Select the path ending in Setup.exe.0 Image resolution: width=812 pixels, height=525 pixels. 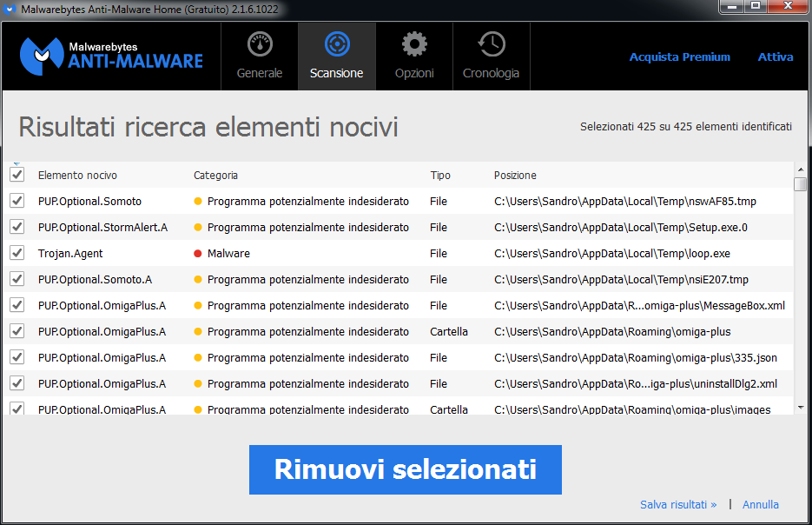point(620,227)
